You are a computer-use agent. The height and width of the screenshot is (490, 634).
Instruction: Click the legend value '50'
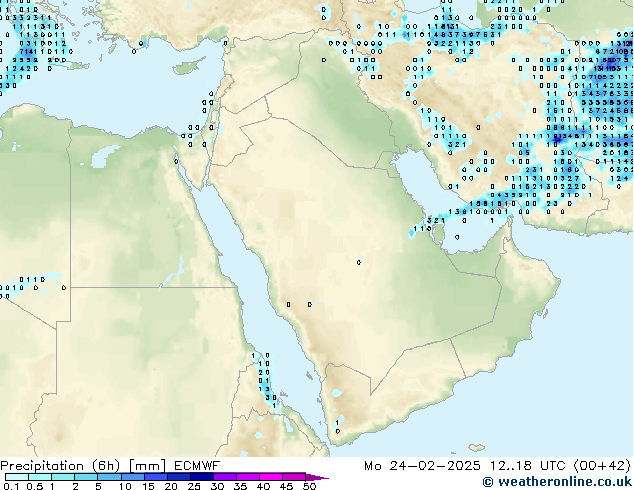[x=309, y=486]
